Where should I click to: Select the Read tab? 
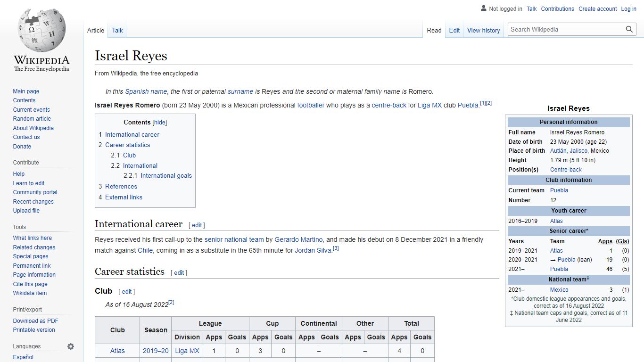[434, 30]
